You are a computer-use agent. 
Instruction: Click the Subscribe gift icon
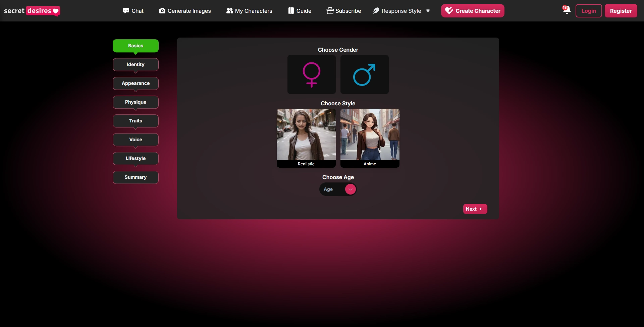(330, 11)
